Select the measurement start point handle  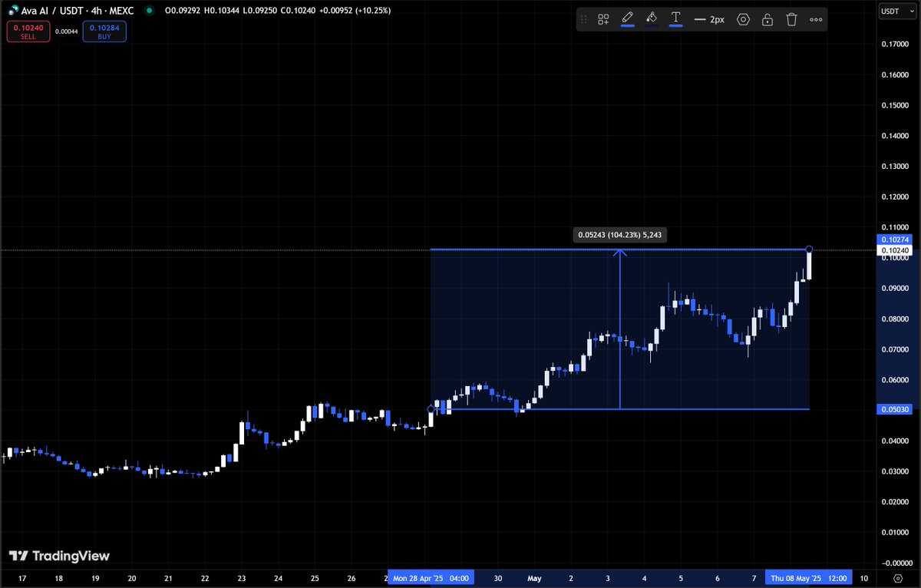(x=431, y=409)
